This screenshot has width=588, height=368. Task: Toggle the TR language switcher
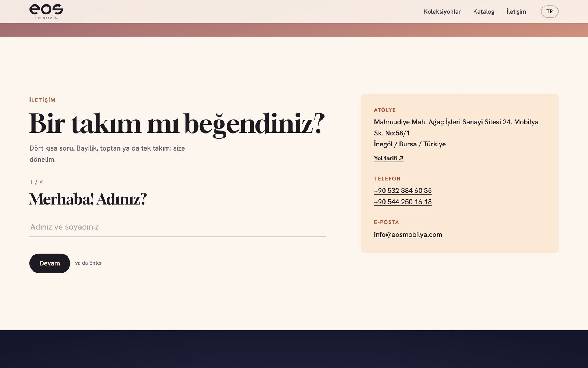tap(549, 11)
